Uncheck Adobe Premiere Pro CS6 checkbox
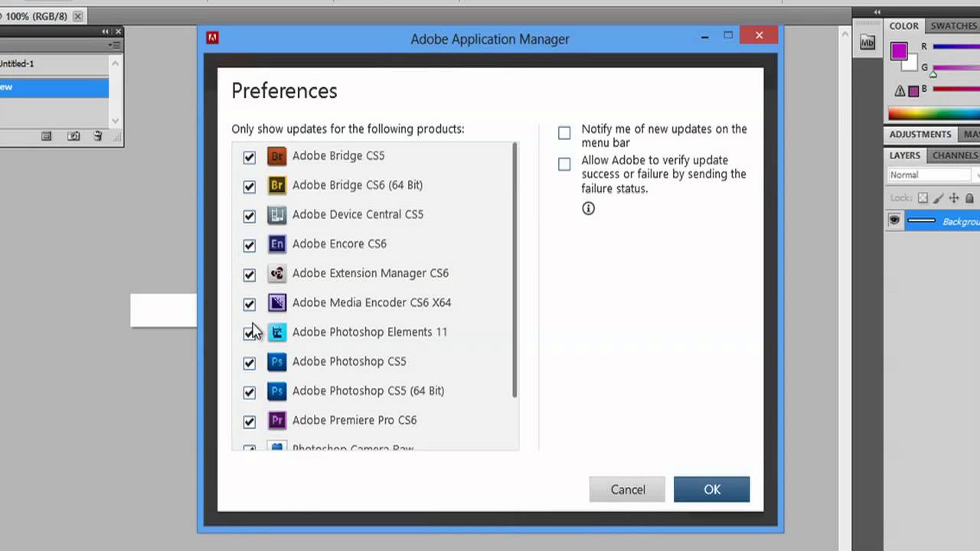 pos(250,421)
